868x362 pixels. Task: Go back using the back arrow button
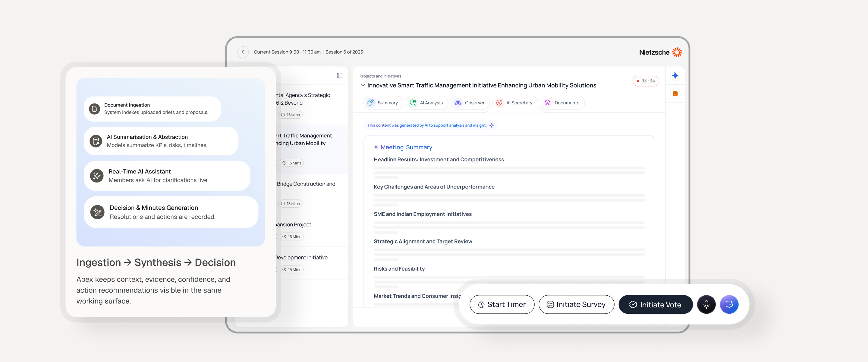point(243,52)
